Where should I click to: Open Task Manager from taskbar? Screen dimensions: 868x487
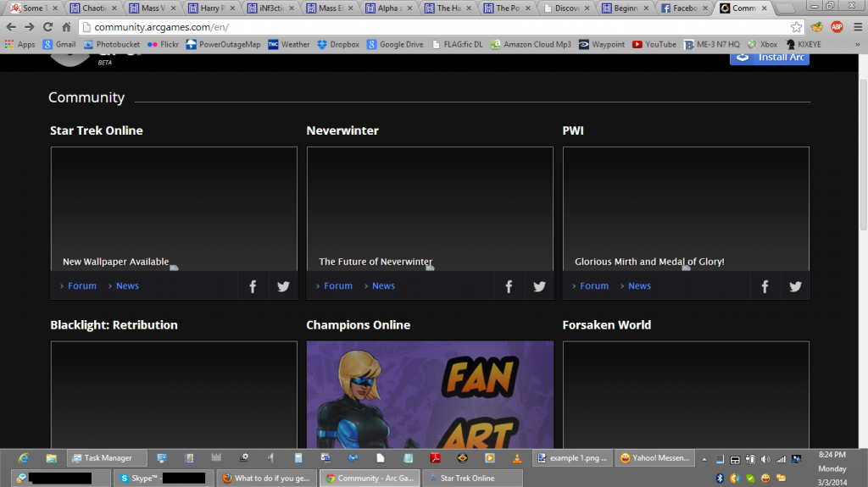(x=107, y=457)
